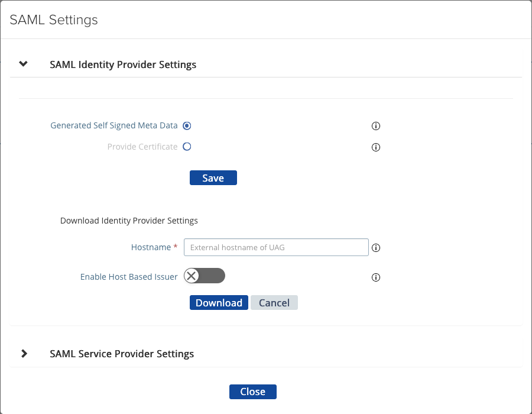Collapse SAML Identity Provider Settings chevron

click(24, 64)
